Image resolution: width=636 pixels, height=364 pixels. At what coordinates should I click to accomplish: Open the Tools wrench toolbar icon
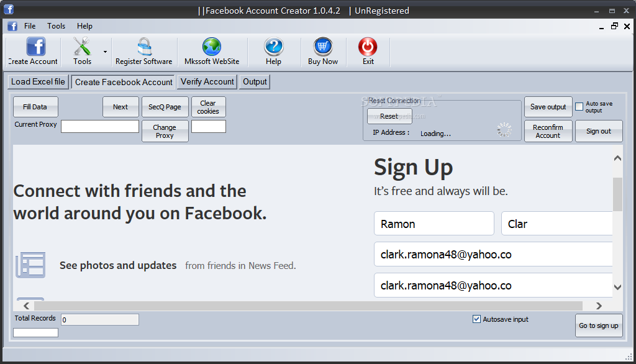(82, 47)
